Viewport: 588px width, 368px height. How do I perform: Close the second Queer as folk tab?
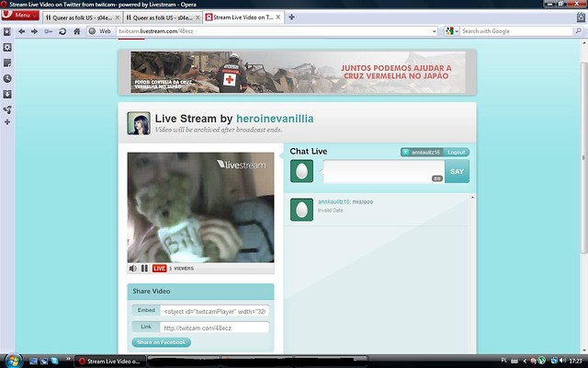pyautogui.click(x=198, y=17)
